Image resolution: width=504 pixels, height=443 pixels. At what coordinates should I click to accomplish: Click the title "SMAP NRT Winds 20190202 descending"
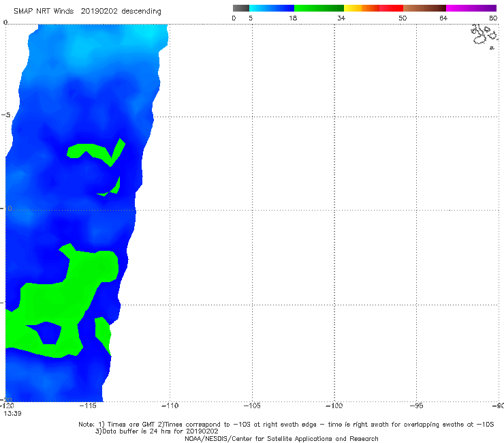(x=87, y=12)
